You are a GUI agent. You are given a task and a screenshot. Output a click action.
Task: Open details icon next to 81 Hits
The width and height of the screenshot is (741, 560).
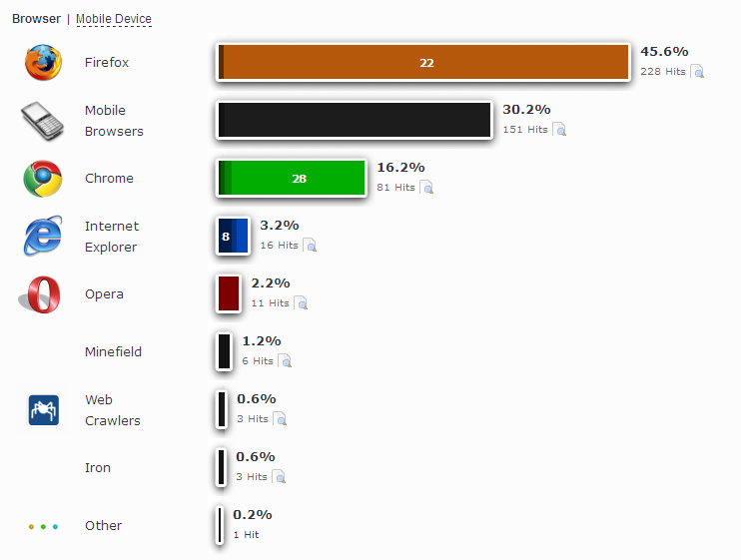[x=426, y=188]
